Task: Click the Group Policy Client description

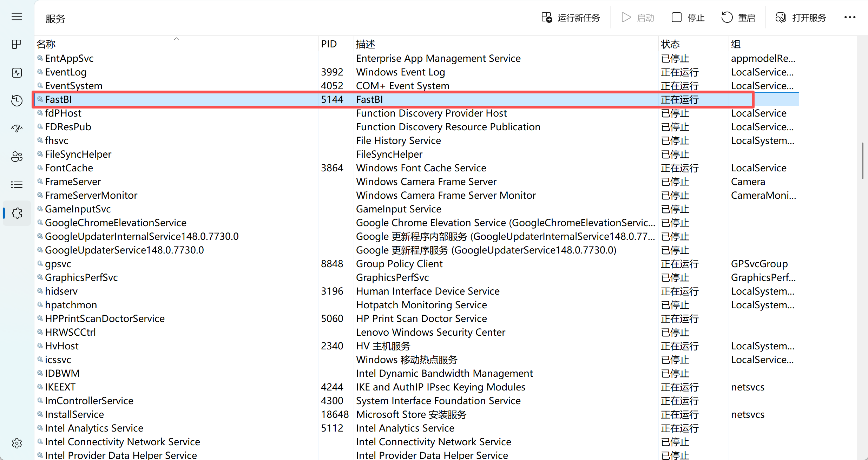Action: (399, 264)
